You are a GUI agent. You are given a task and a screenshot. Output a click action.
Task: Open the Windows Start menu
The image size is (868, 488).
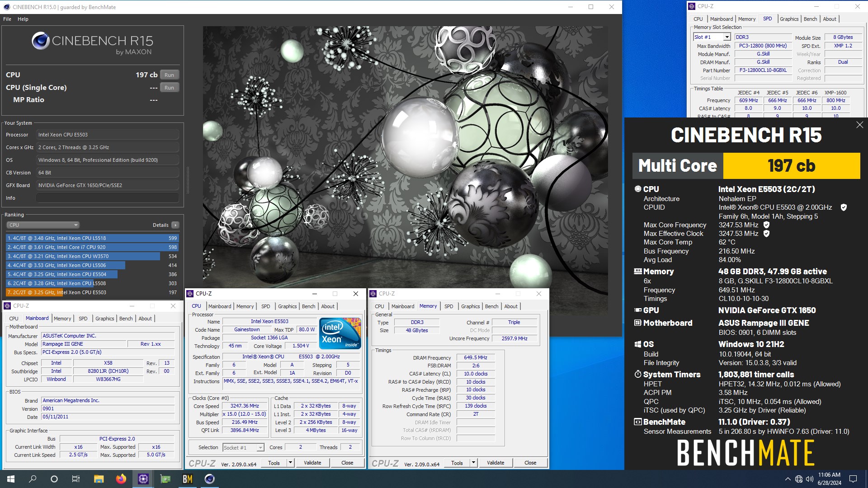tap(10, 479)
